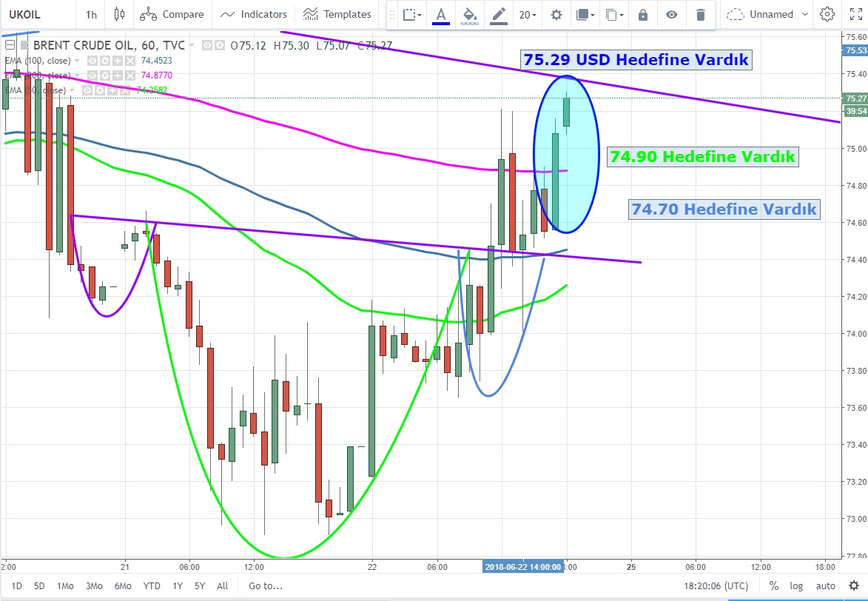This screenshot has height=601, width=868.
Task: Toggle visibility with the toolbar eye icon
Action: [671, 15]
